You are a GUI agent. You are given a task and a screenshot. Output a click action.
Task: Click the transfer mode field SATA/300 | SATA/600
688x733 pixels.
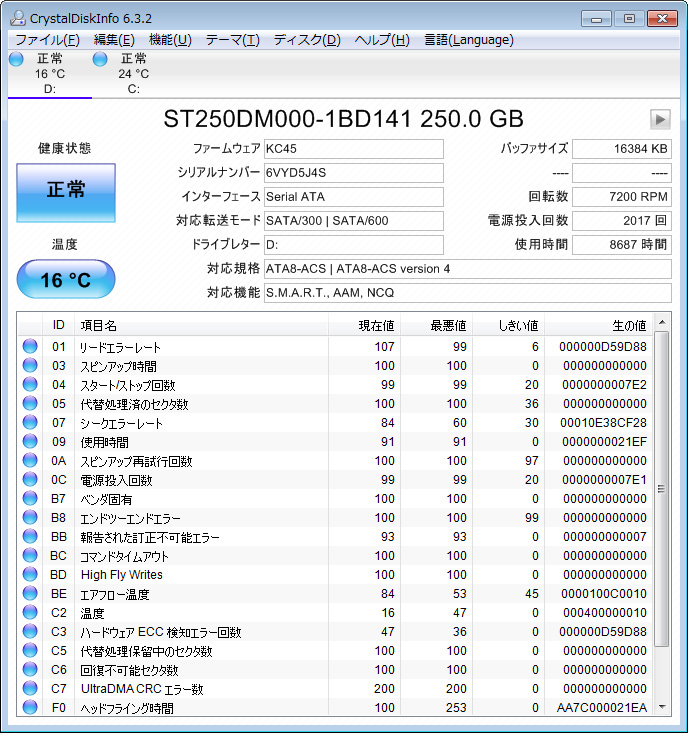coord(353,221)
